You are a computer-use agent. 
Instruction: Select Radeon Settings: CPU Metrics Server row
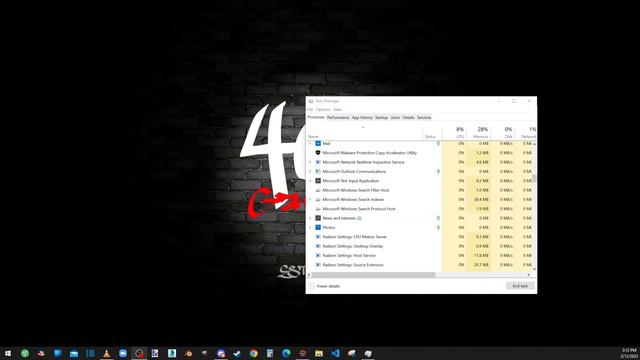click(x=419, y=237)
